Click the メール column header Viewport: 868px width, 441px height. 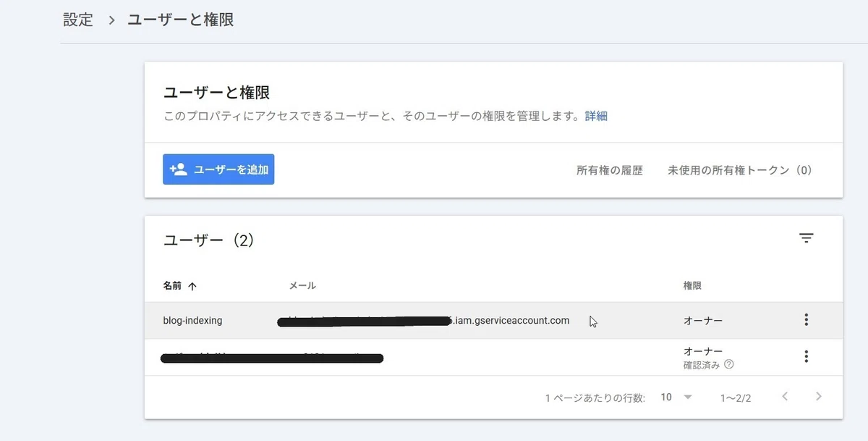302,286
